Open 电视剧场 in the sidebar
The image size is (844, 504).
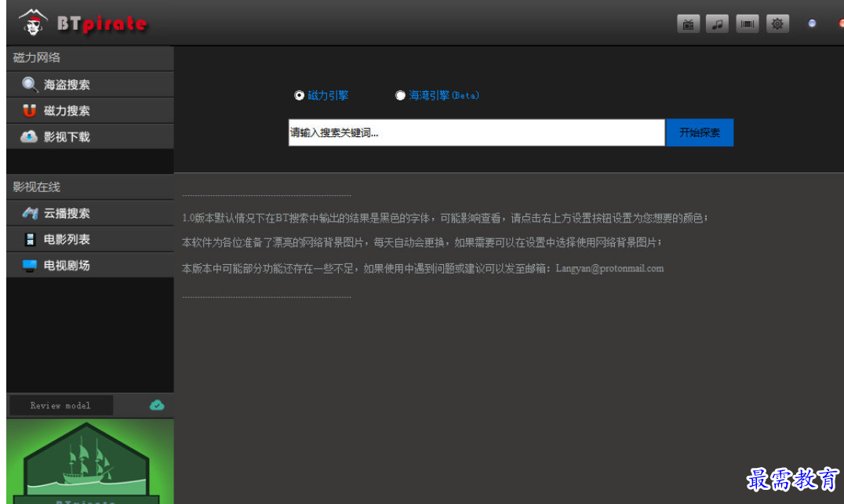[x=90, y=265]
